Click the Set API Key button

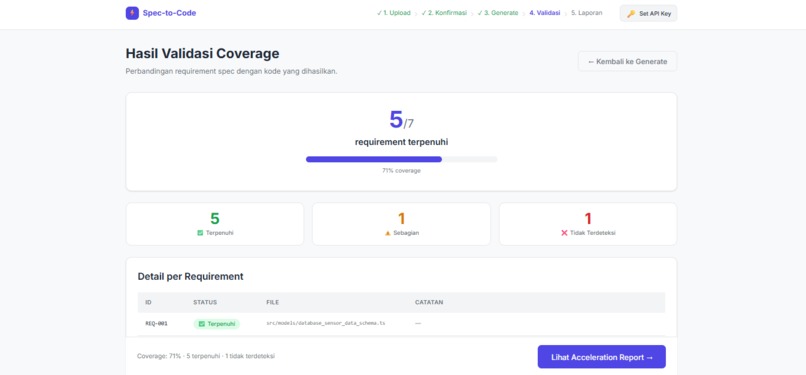pos(648,13)
